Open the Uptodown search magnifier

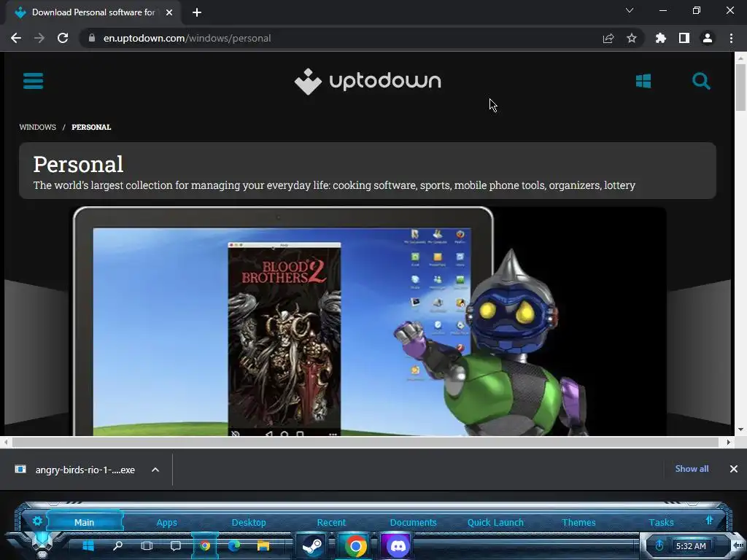tap(701, 81)
